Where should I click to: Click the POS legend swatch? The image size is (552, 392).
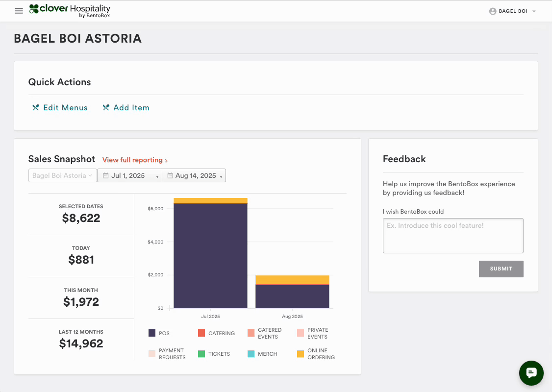[152, 333]
